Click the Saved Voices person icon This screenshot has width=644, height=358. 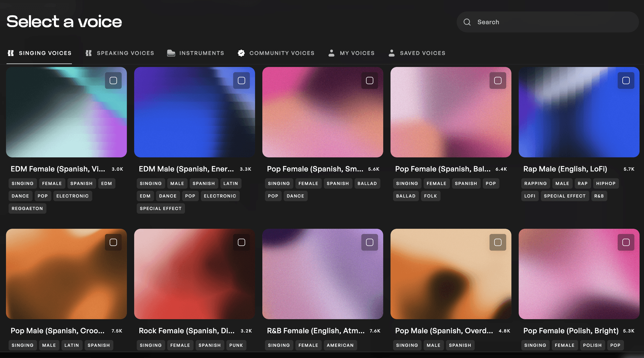(392, 53)
